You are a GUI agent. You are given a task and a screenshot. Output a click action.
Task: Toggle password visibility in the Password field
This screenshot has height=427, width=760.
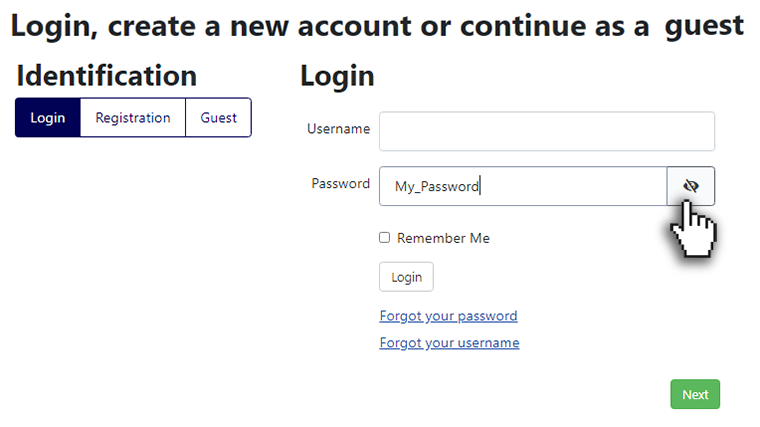point(691,186)
